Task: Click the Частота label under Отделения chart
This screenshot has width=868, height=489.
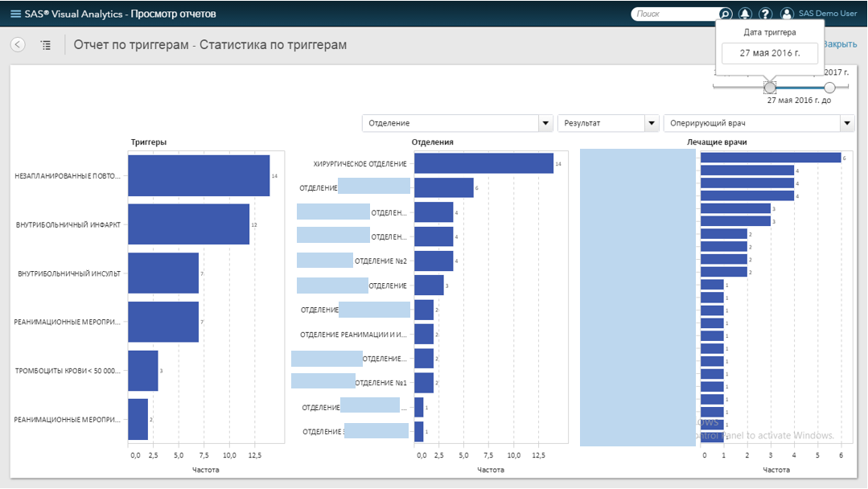Action: [x=491, y=470]
